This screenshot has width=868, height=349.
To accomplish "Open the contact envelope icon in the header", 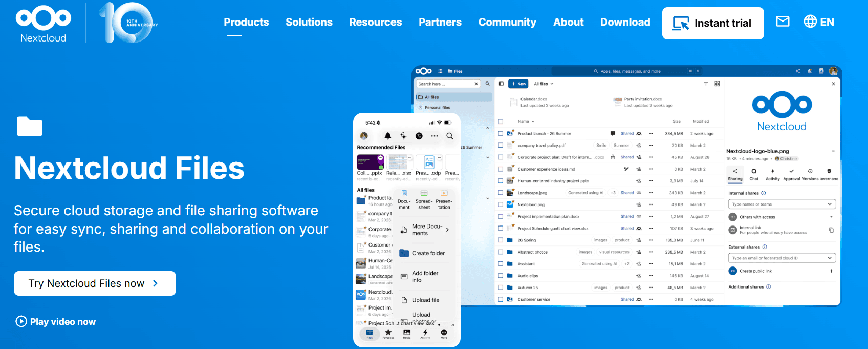I will [783, 22].
